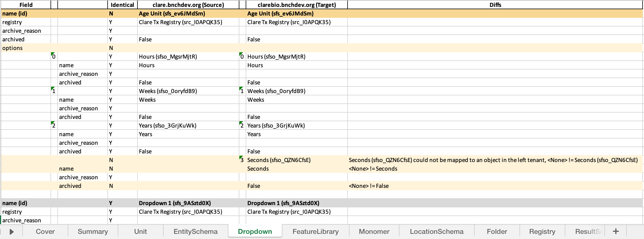The width and height of the screenshot is (644, 239).
Task: Switch to the Monomer tab
Action: pos(374,232)
